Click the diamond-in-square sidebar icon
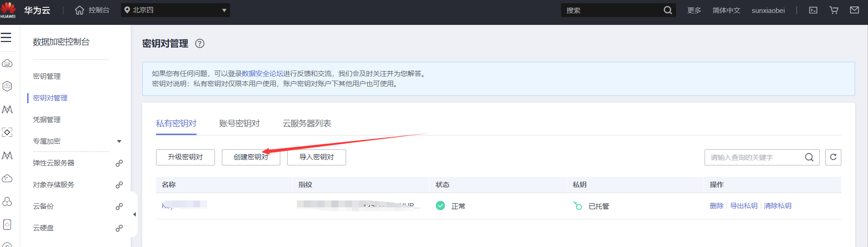The height and width of the screenshot is (247, 868). 7,132
